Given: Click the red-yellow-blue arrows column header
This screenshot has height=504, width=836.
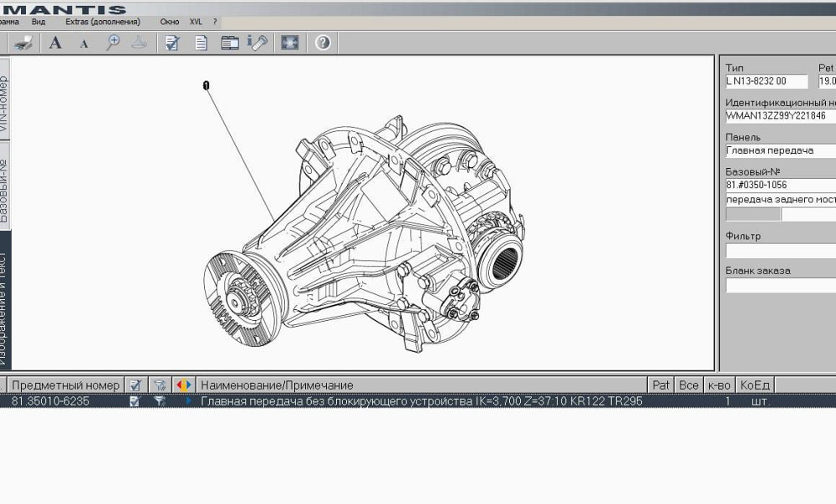Looking at the screenshot, I should [x=183, y=385].
